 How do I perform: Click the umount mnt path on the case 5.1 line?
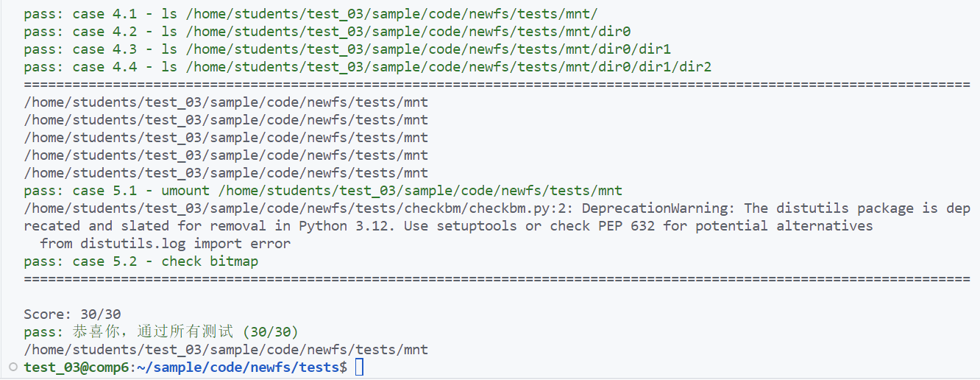click(x=420, y=190)
